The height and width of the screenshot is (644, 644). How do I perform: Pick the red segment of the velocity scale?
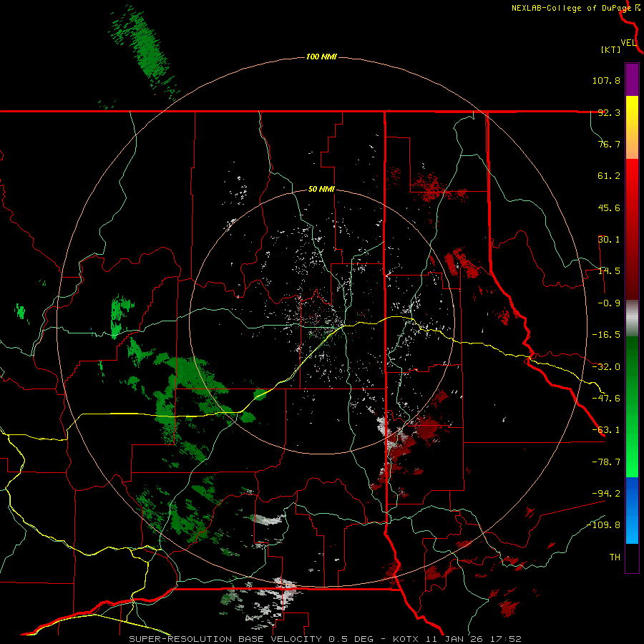click(x=632, y=229)
